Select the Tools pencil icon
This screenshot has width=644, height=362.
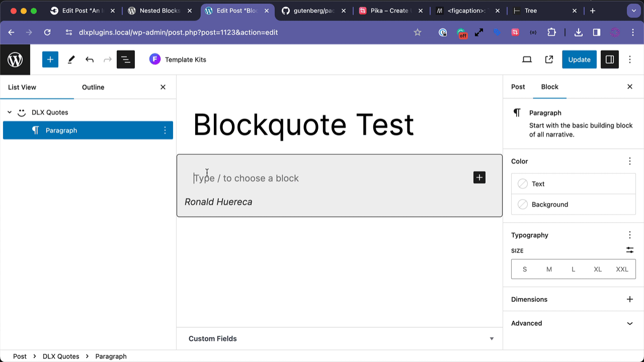pyautogui.click(x=71, y=59)
